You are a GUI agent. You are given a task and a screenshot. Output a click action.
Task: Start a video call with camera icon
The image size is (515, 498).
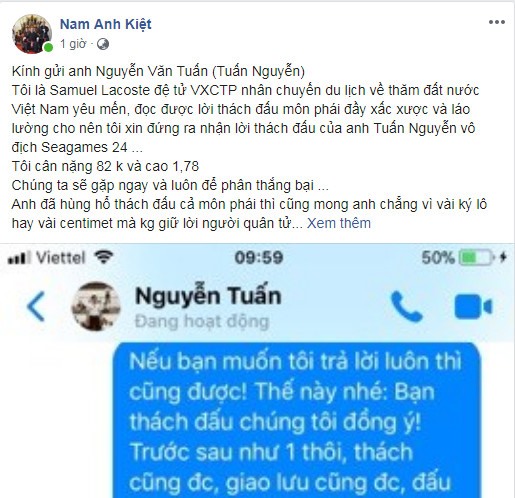pos(473,307)
